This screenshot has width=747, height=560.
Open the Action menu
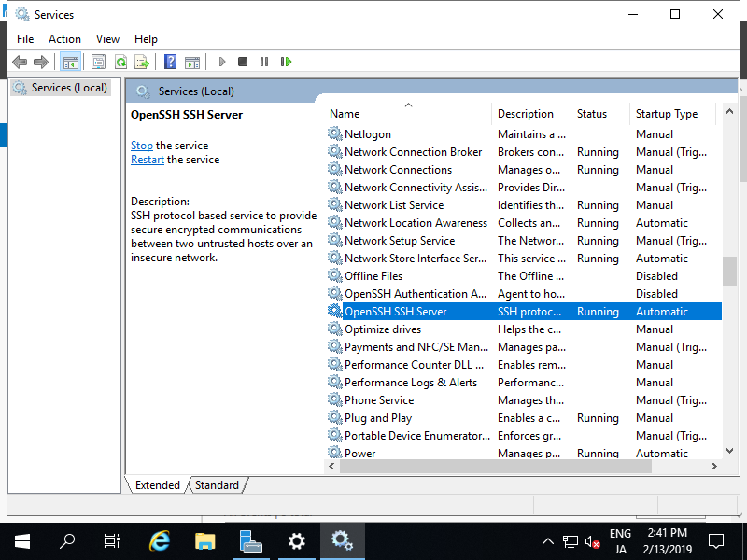pos(64,39)
